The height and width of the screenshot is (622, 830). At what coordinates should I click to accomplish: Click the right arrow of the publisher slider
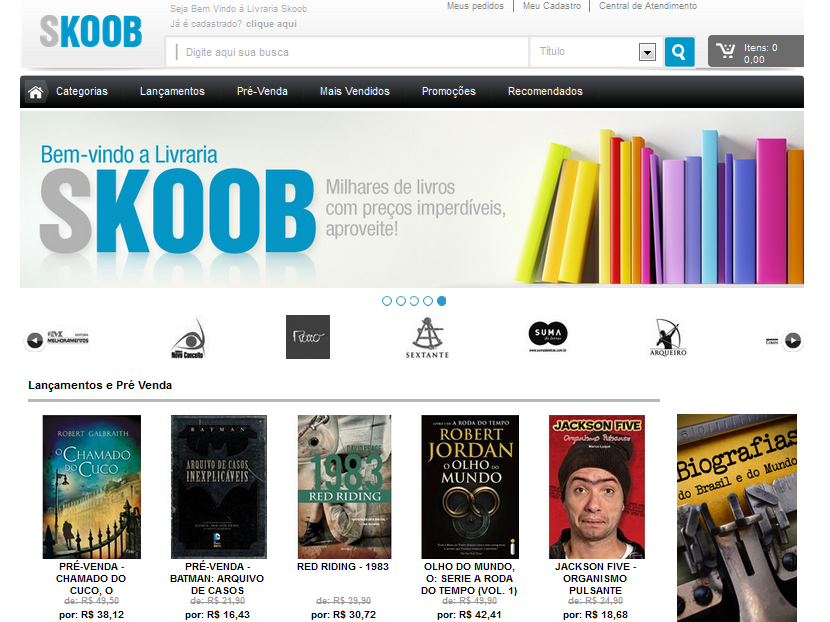pyautogui.click(x=793, y=340)
